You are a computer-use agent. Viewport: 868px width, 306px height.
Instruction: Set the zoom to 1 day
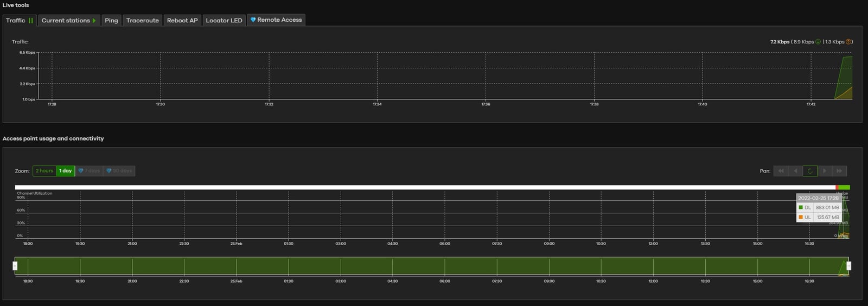66,171
